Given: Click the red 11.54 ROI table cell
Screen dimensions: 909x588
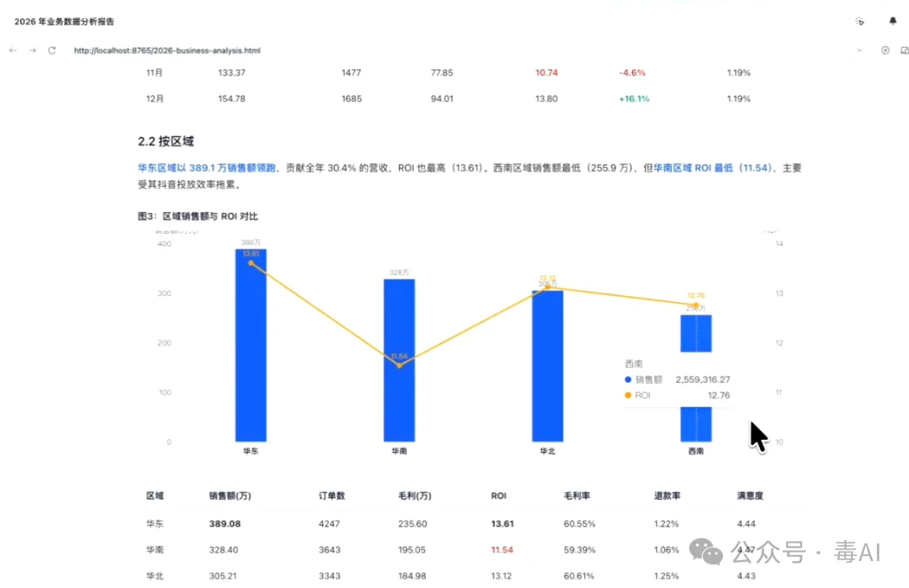Looking at the screenshot, I should click(502, 550).
